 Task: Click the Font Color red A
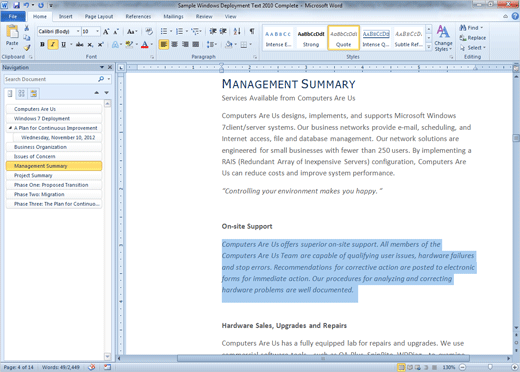tap(145, 44)
